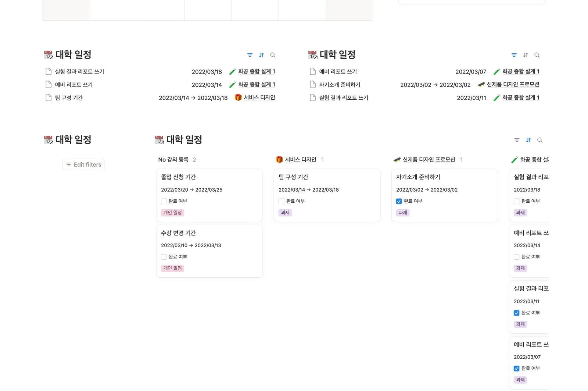The image size is (588, 391).
Task: Click the 2022/03/02 → 2022/03/02 date in the 자기소개 준비하기 list row
Action: (x=435, y=85)
